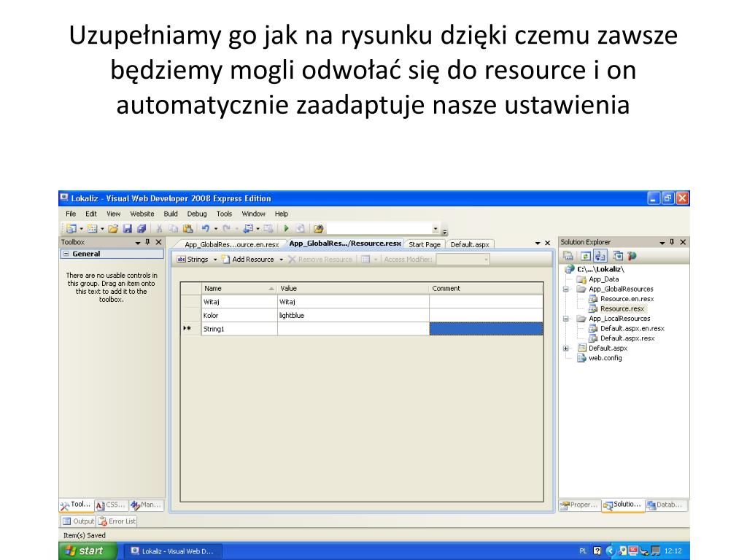The image size is (747, 560).
Task: Click the ASP.NET Configuration icon
Action: [632, 256]
